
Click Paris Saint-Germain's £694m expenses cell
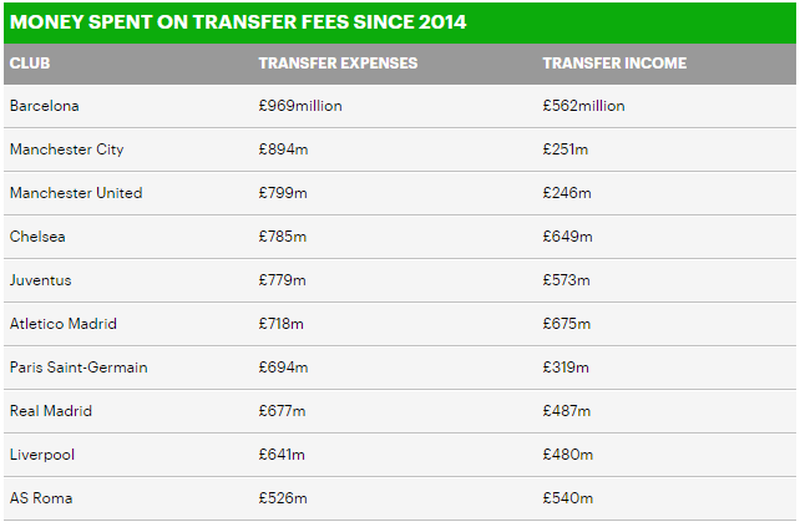tap(283, 367)
